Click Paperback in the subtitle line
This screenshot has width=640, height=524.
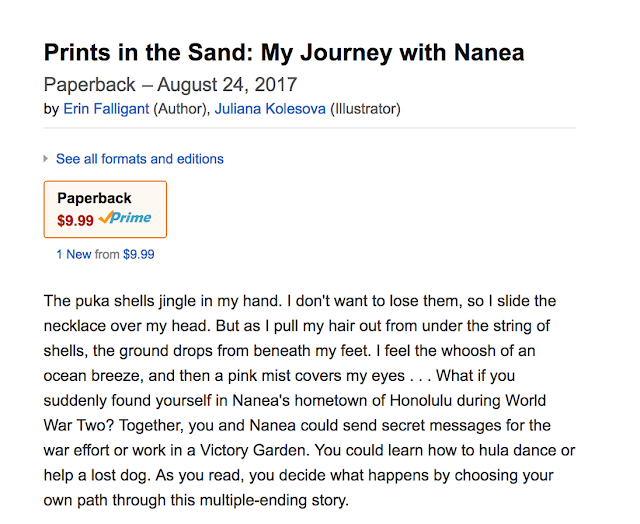86,85
